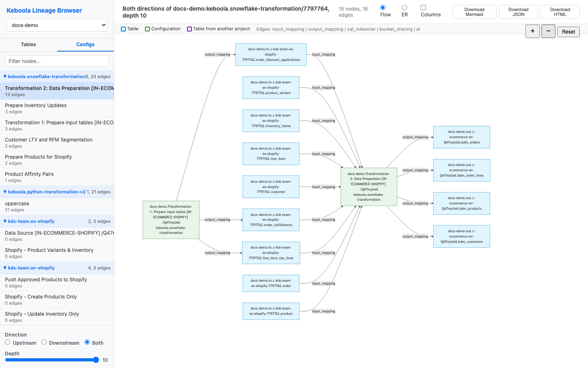Select Both direction

(87, 342)
